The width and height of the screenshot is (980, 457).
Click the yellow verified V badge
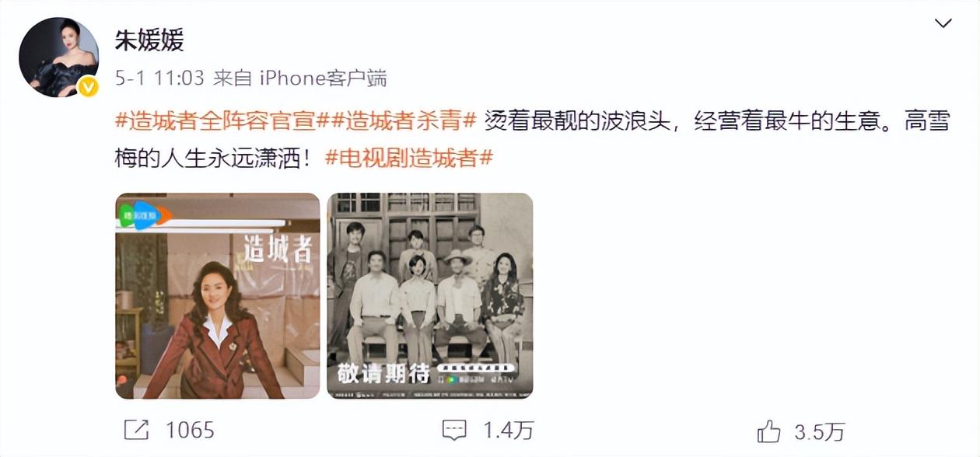(89, 87)
